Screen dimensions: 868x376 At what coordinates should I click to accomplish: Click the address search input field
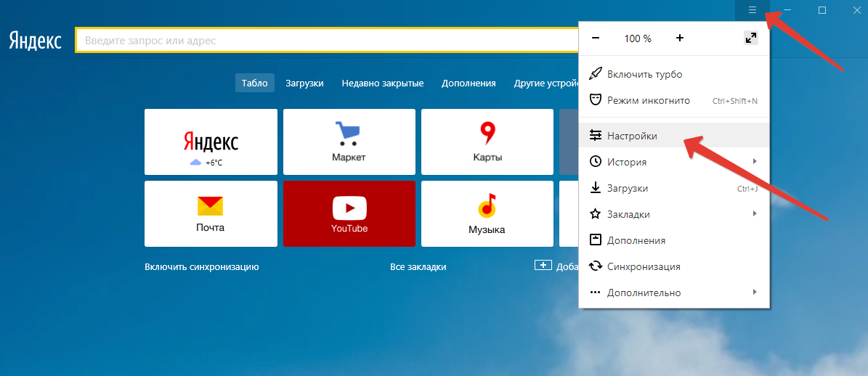pos(327,41)
